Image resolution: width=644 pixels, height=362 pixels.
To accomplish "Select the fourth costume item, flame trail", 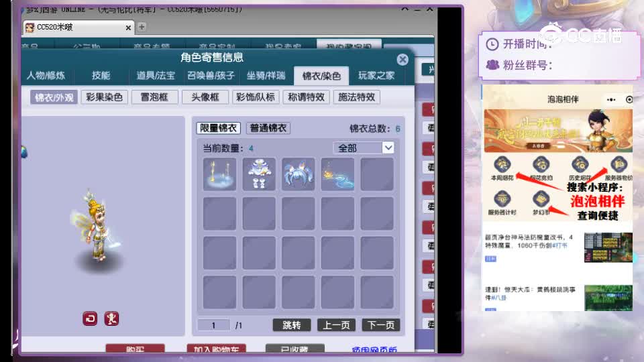I will (337, 174).
